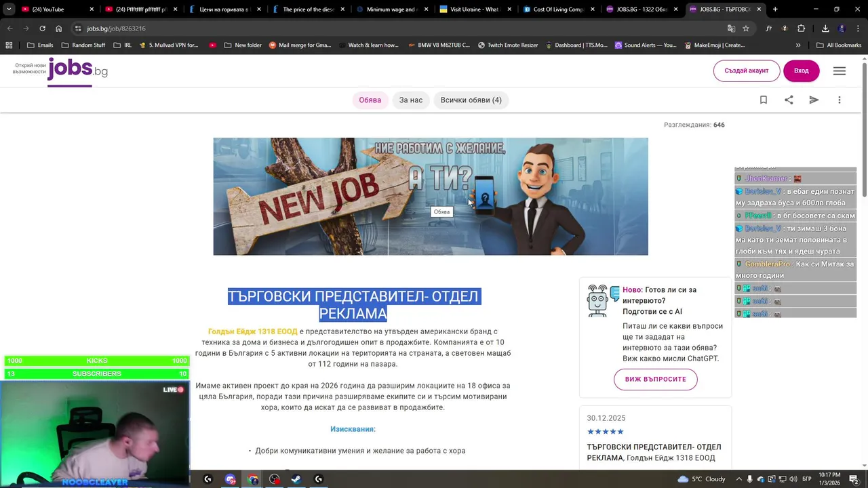Screen dimensions: 868x488
Task: Go back to the previous page
Action: (x=9, y=28)
